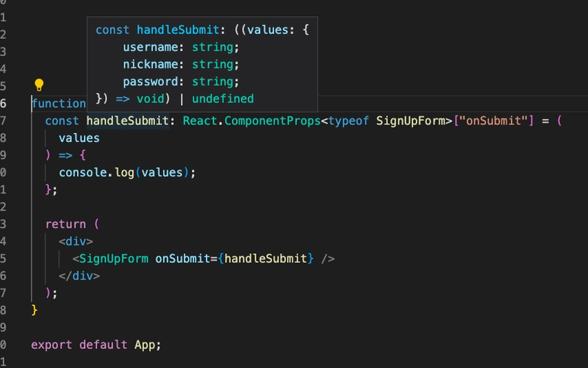Click the opening <div> tag

click(x=76, y=241)
